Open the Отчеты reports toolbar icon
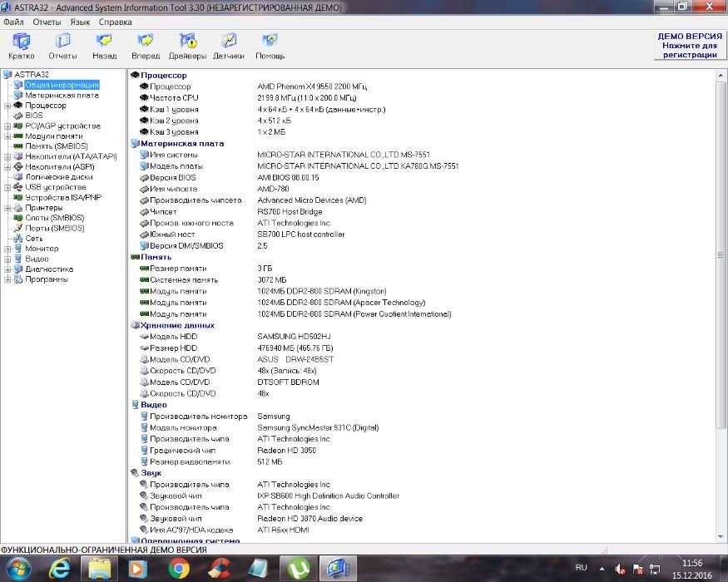 tap(62, 47)
